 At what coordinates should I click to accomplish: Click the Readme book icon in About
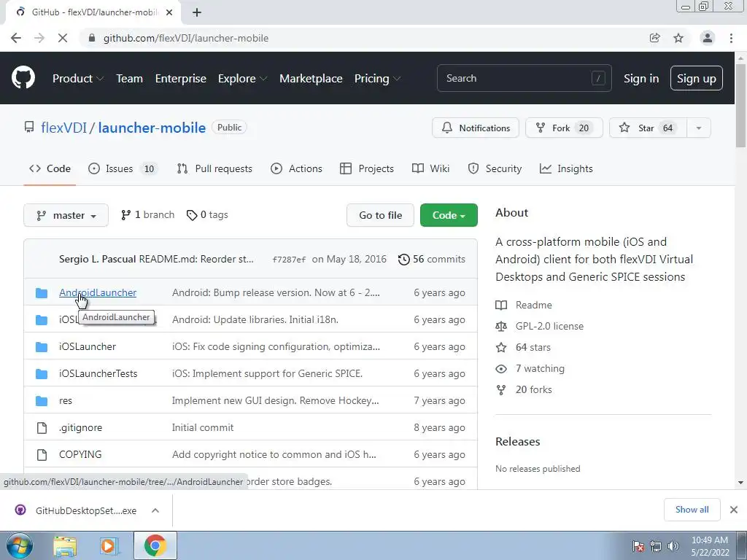501,306
